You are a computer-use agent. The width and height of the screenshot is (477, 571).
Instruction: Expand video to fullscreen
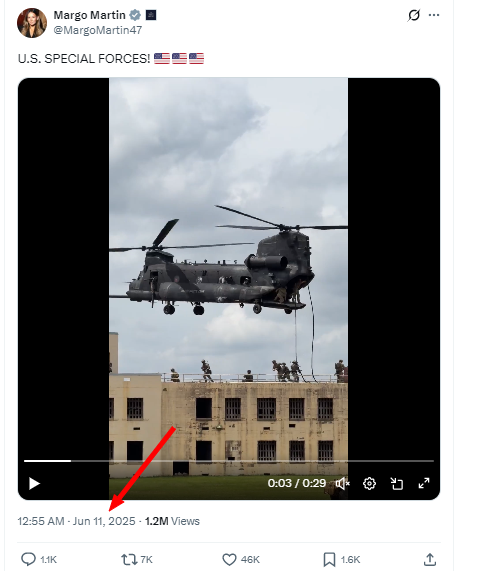pyautogui.click(x=424, y=484)
